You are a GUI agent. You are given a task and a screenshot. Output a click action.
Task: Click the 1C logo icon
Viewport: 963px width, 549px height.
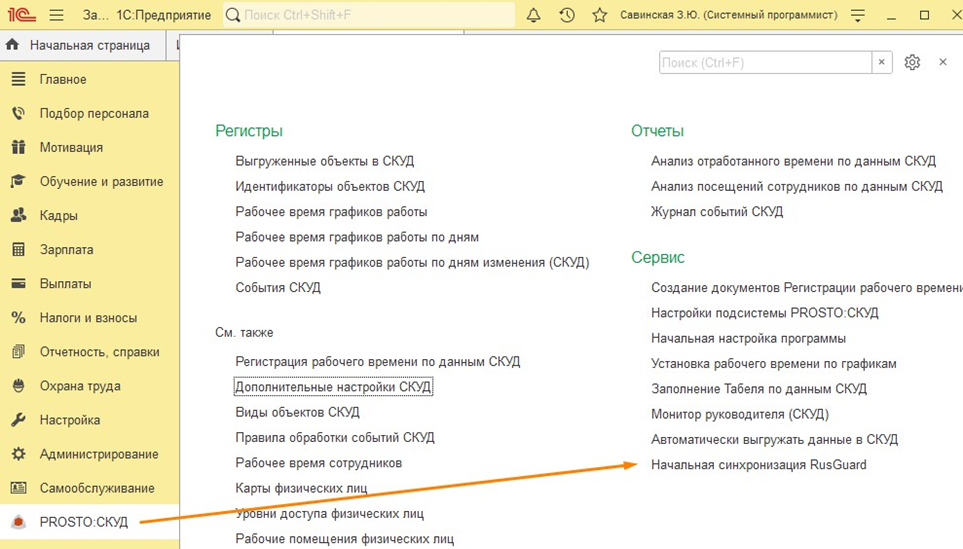20,15
